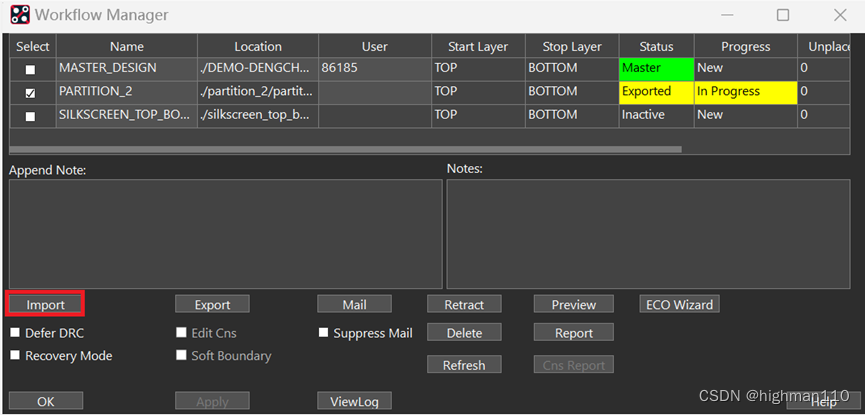Click Refresh to update the list
This screenshot has width=865, height=415.
(x=464, y=365)
